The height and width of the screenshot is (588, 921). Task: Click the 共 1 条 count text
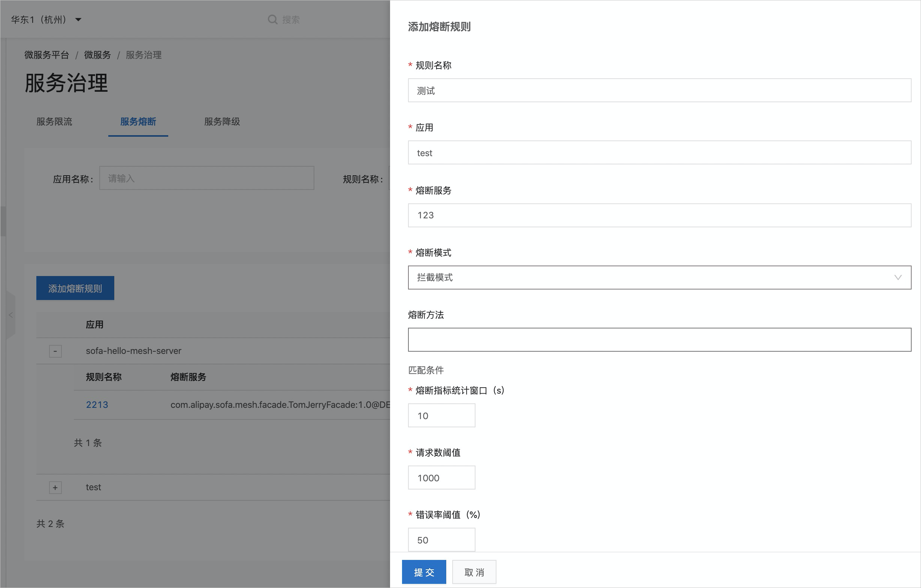[88, 443]
